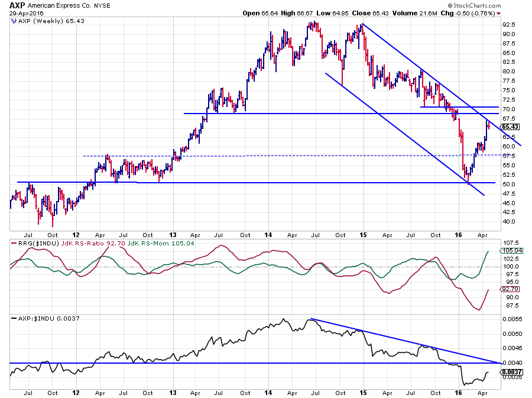
Task: Click the red 92.70 RS-Ratio value tag
Action: click(x=510, y=289)
